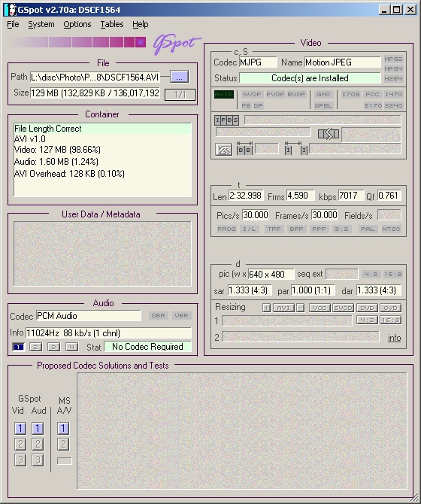Click the B-B frame distance icon
The height and width of the screenshot is (504, 421).
[x=244, y=148]
